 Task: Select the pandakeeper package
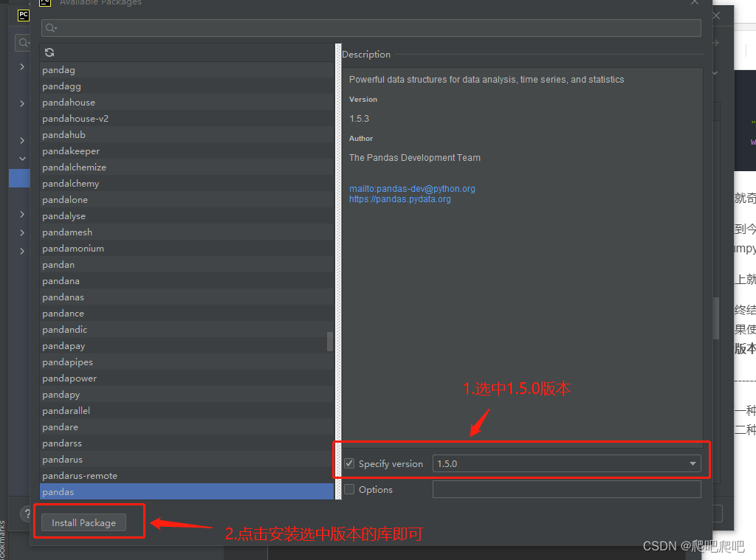(x=187, y=151)
